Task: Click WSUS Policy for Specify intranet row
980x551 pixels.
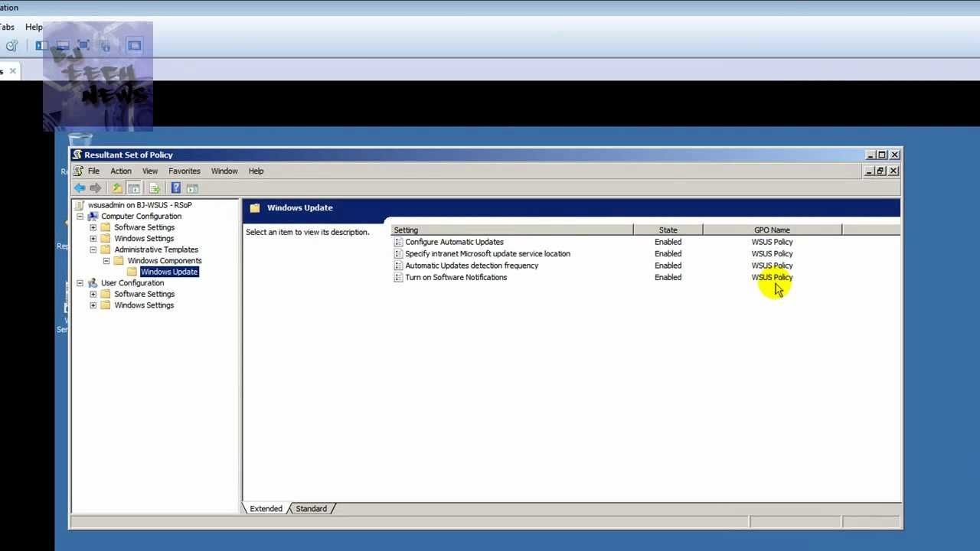Action: click(x=772, y=253)
